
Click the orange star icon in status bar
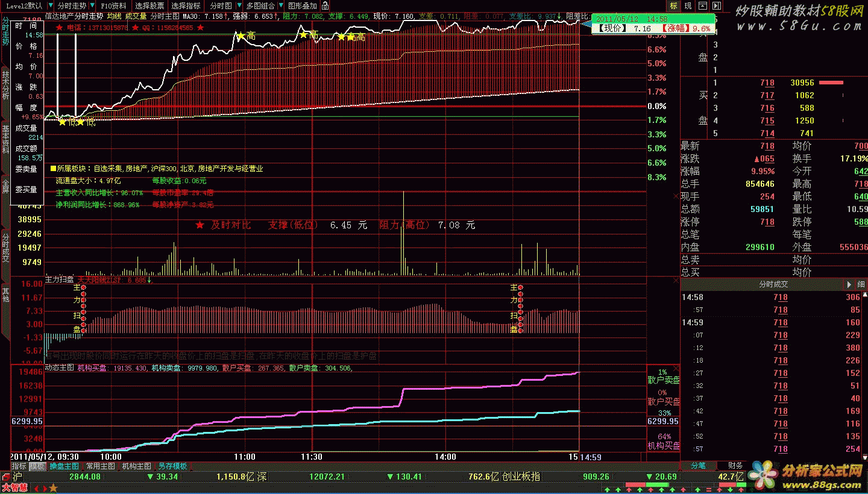pos(53,489)
